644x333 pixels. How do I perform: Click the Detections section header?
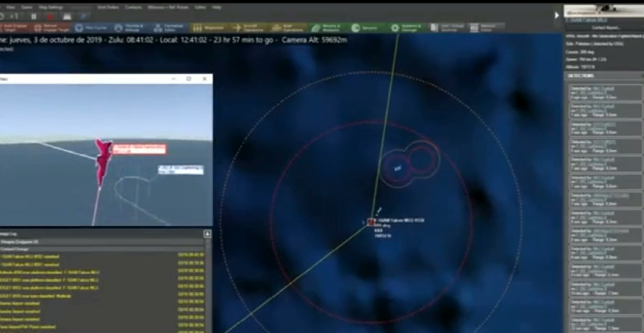[604, 76]
